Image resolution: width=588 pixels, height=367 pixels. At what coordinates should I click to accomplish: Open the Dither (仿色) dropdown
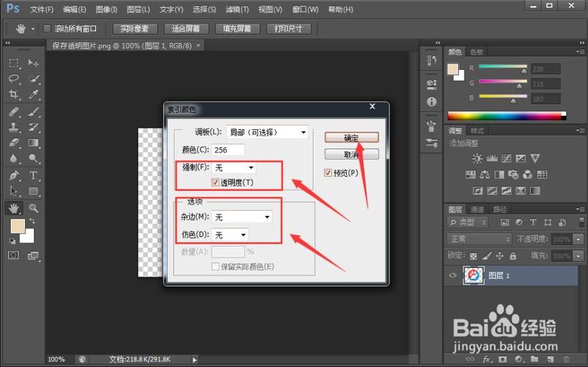point(230,235)
